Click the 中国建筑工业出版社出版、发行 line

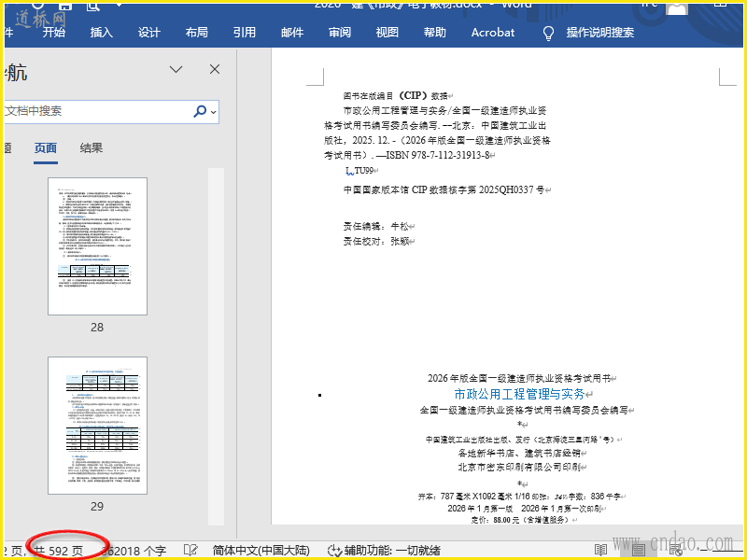pos(521,440)
